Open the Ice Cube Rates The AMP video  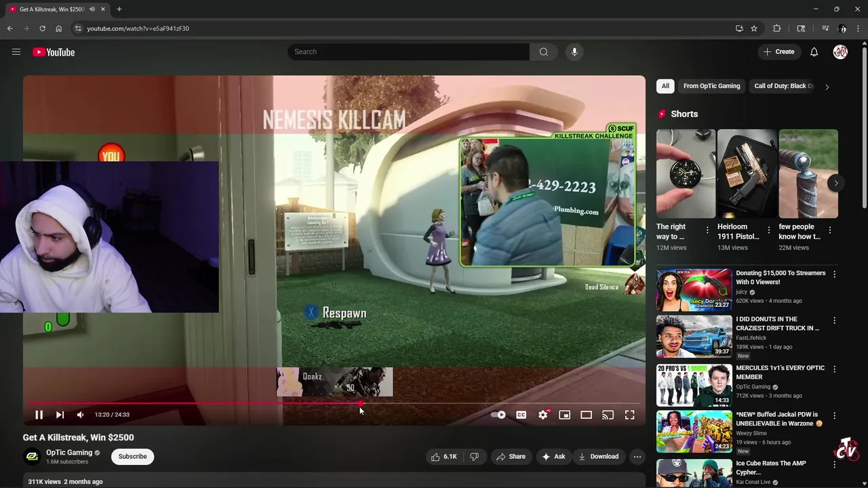pyautogui.click(x=694, y=473)
